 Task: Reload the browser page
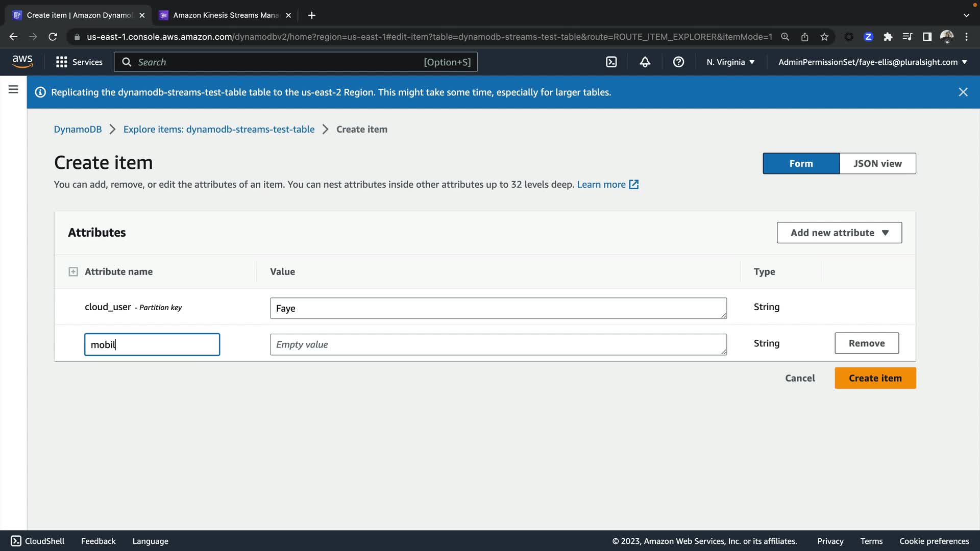pyautogui.click(x=53, y=37)
